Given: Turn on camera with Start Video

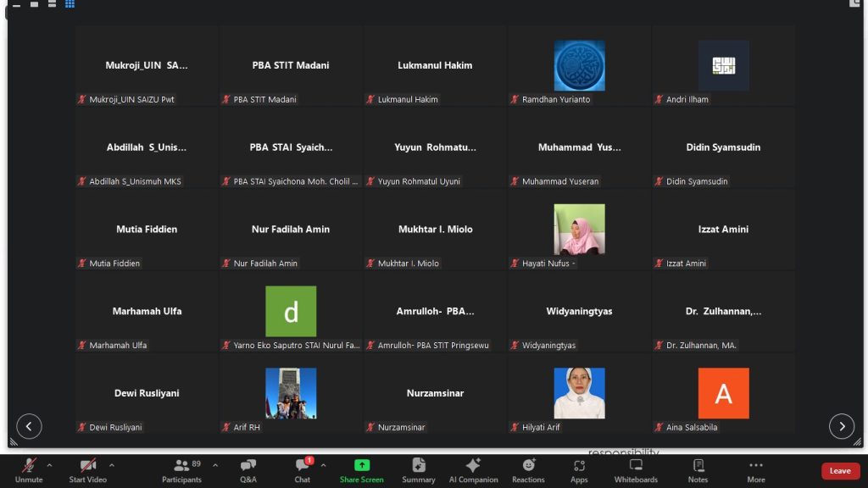Looking at the screenshot, I should coord(87,470).
